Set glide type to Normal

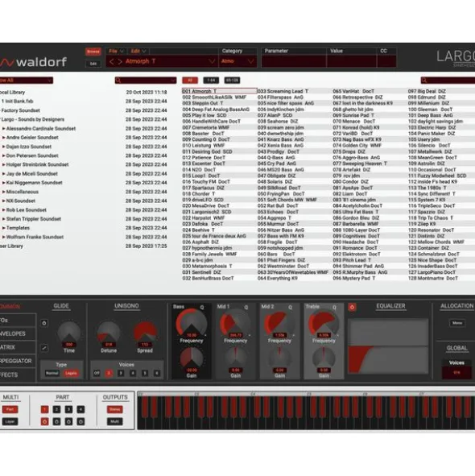52,373
